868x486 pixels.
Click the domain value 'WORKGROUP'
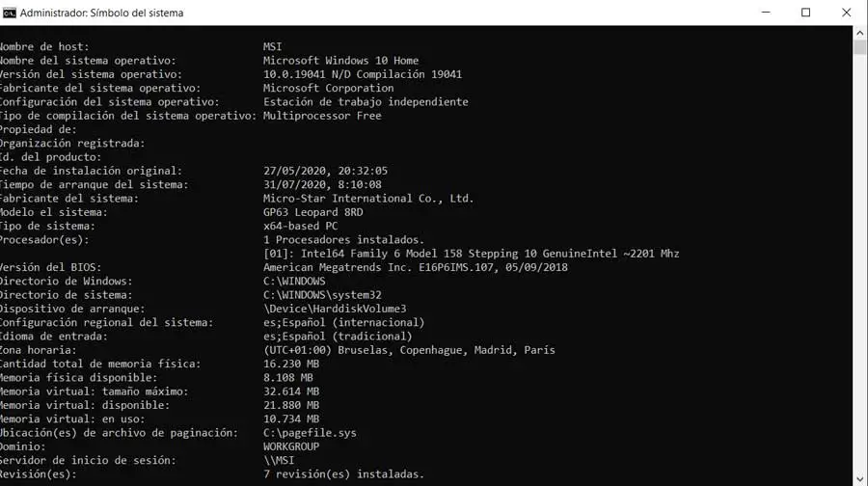pyautogui.click(x=293, y=446)
